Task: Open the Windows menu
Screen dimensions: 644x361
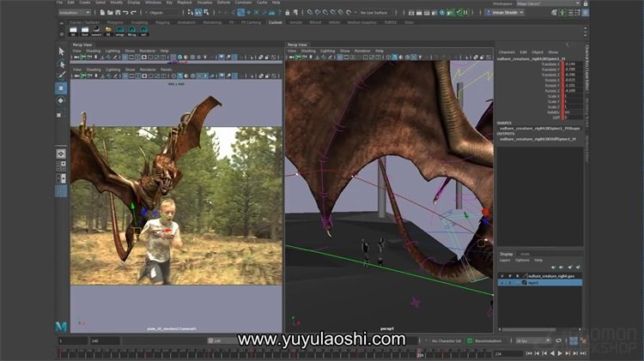Action: click(x=153, y=3)
